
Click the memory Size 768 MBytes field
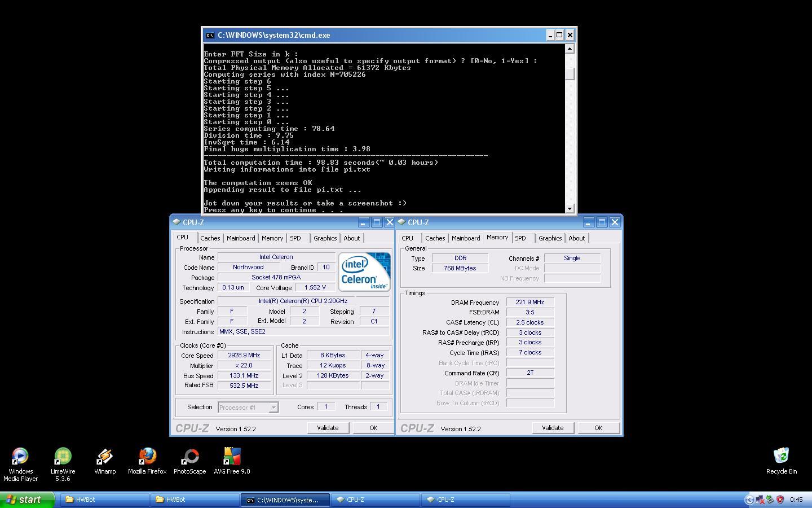(x=460, y=268)
